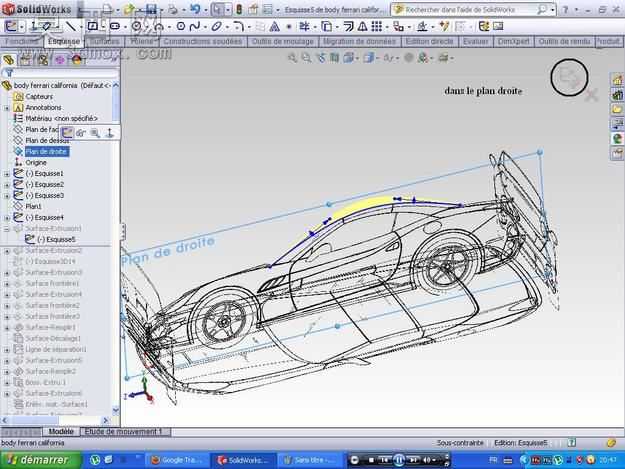The height and width of the screenshot is (469, 625).
Task: Click Zoom to Selection in context toolbar
Action: coord(95,133)
